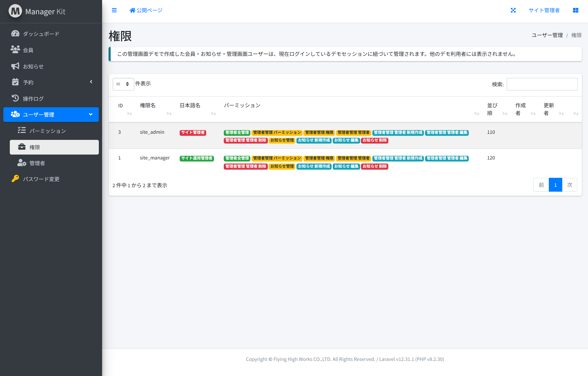Open the サイト管理者 user menu
Image resolution: width=588 pixels, height=376 pixels.
[x=544, y=10]
